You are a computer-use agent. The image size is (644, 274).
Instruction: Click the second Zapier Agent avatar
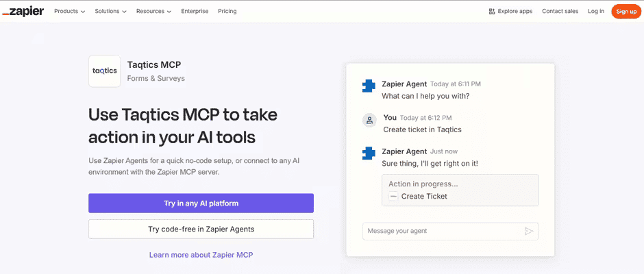pyautogui.click(x=369, y=154)
